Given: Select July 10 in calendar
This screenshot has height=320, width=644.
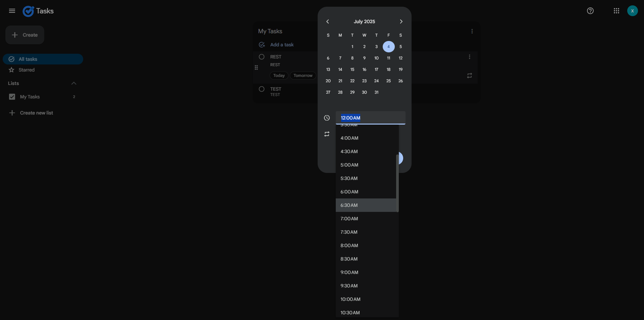Looking at the screenshot, I should click(376, 58).
